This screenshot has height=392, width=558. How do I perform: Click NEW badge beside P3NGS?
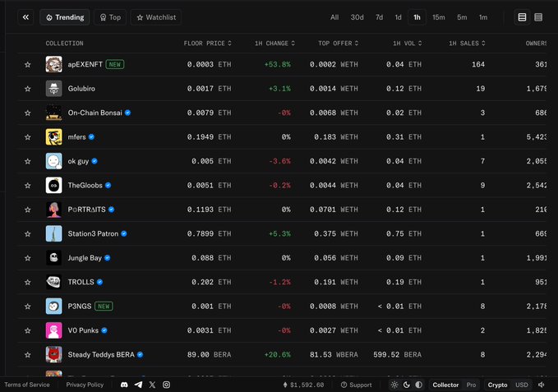tap(104, 307)
